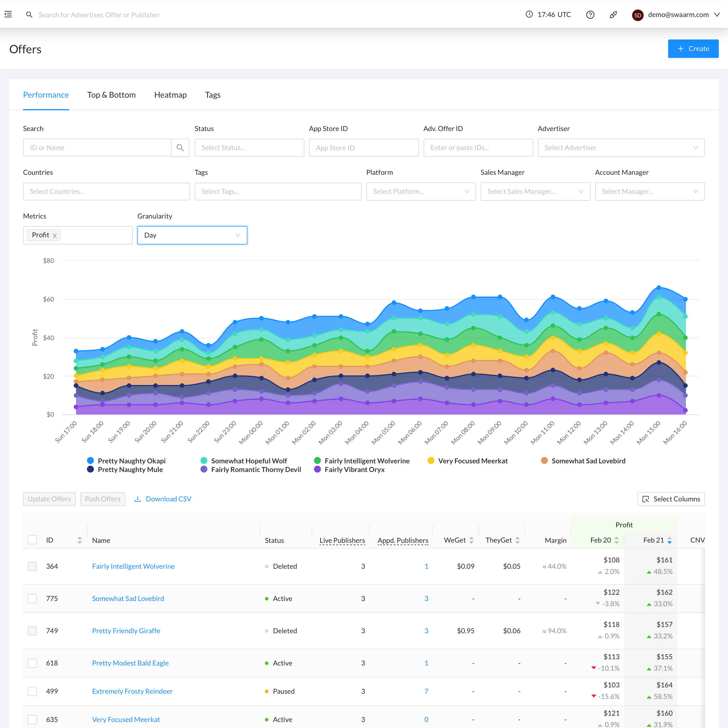
Task: Click the download icon beside Download CSV
Action: point(138,498)
